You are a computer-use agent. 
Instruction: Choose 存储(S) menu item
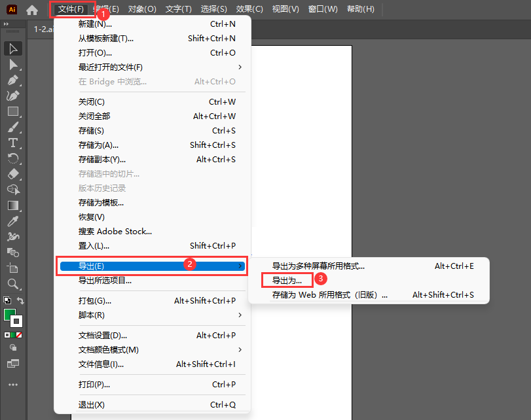tap(153, 131)
